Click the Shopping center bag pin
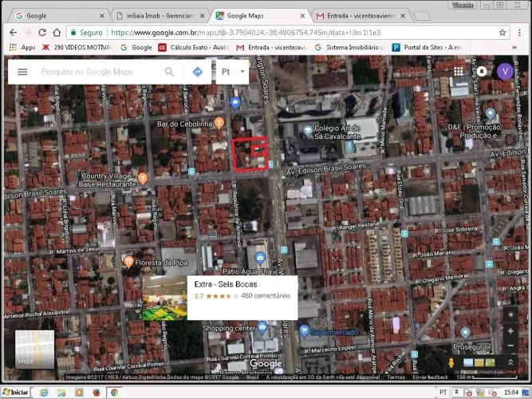The width and height of the screenshot is (532, 399). coord(262,327)
